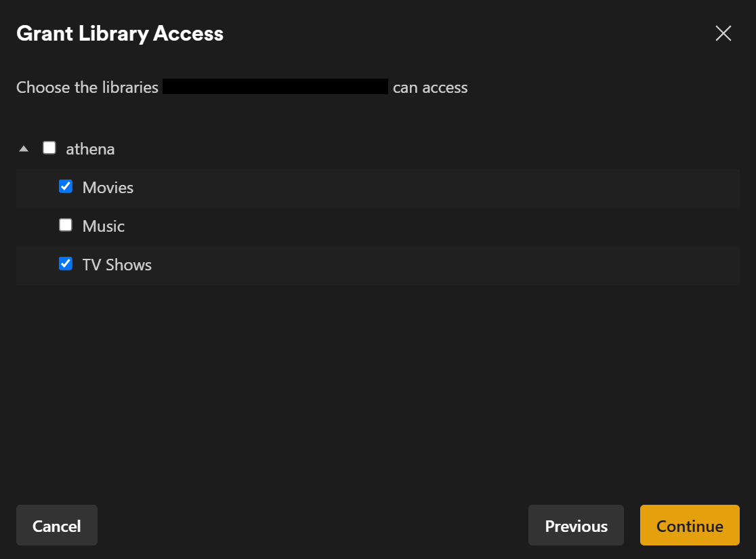Go back with the Previous button

(x=576, y=525)
